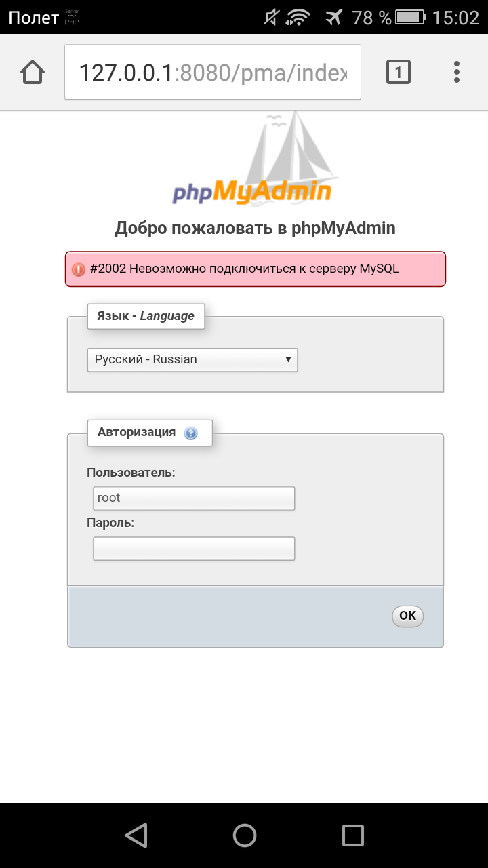Open the browser tab switcher
Image resolution: width=488 pixels, height=868 pixels.
[398, 72]
